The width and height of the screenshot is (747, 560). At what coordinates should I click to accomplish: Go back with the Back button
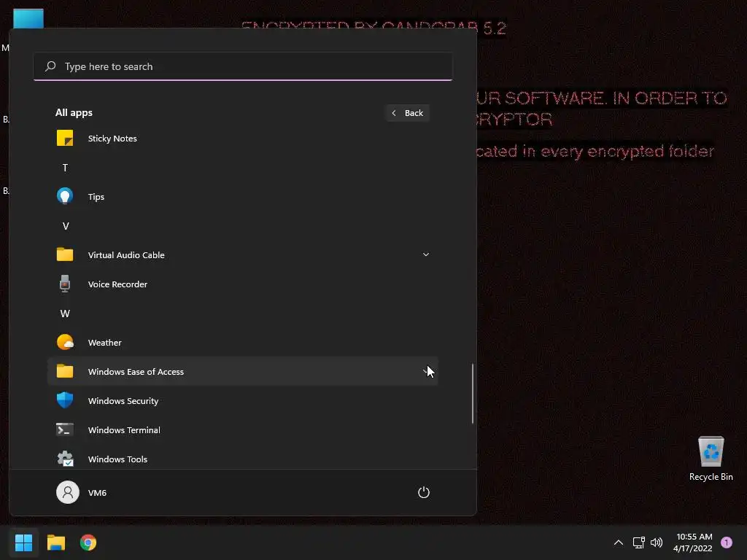pyautogui.click(x=408, y=113)
